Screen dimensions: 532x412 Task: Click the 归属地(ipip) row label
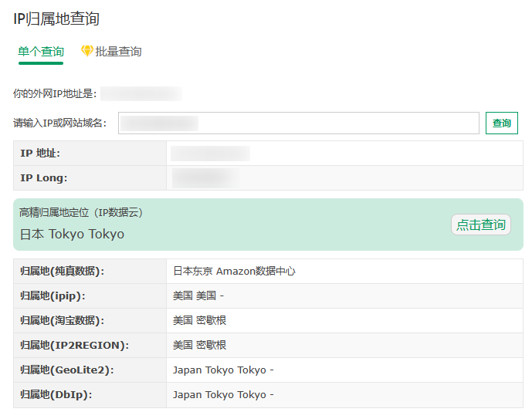click(x=53, y=296)
